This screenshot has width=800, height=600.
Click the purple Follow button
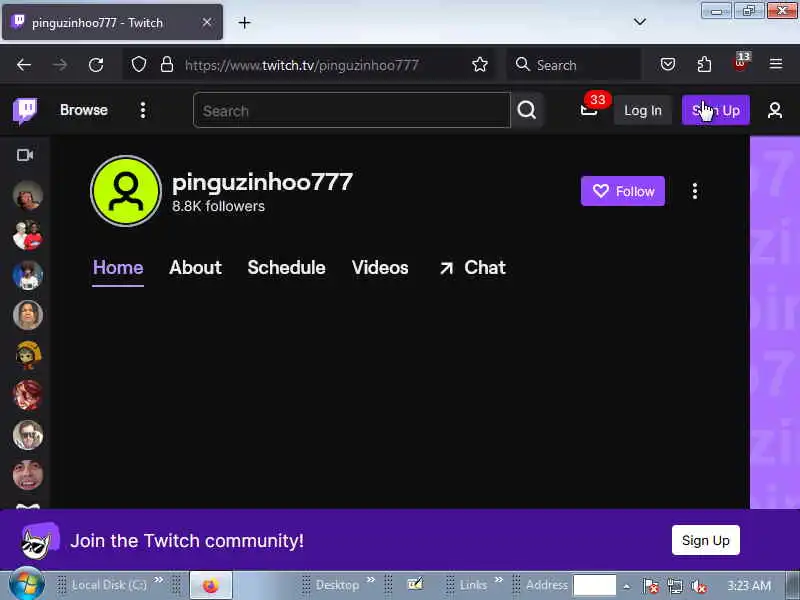tap(622, 191)
